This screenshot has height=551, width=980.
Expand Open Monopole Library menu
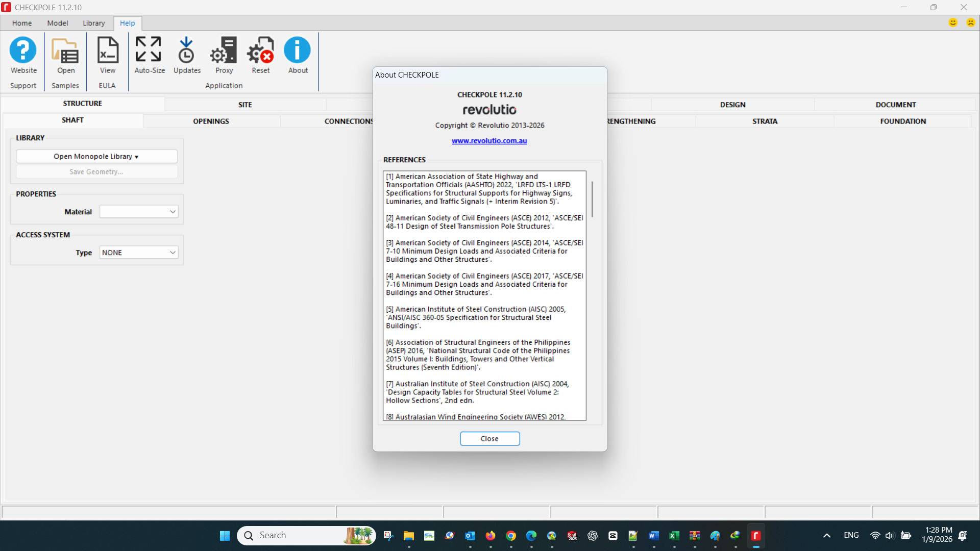[96, 157]
